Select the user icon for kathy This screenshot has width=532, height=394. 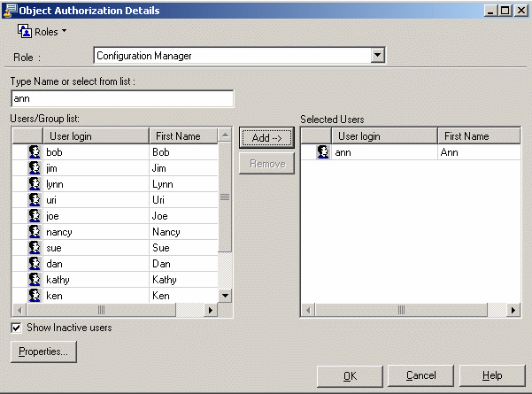point(35,280)
